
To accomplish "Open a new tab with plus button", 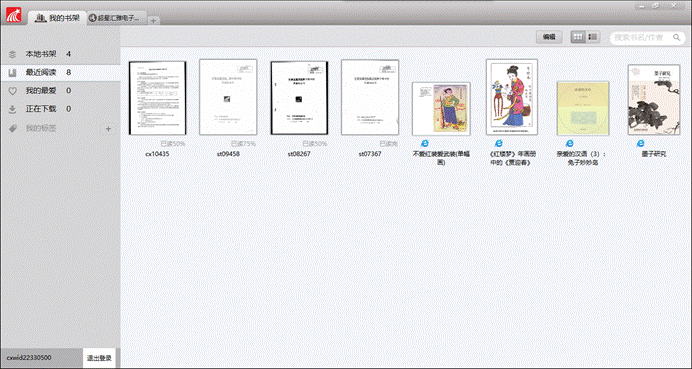I will pyautogui.click(x=153, y=20).
